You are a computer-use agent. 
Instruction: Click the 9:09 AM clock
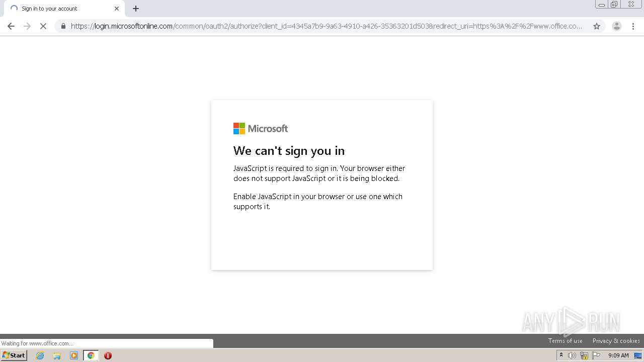(618, 355)
